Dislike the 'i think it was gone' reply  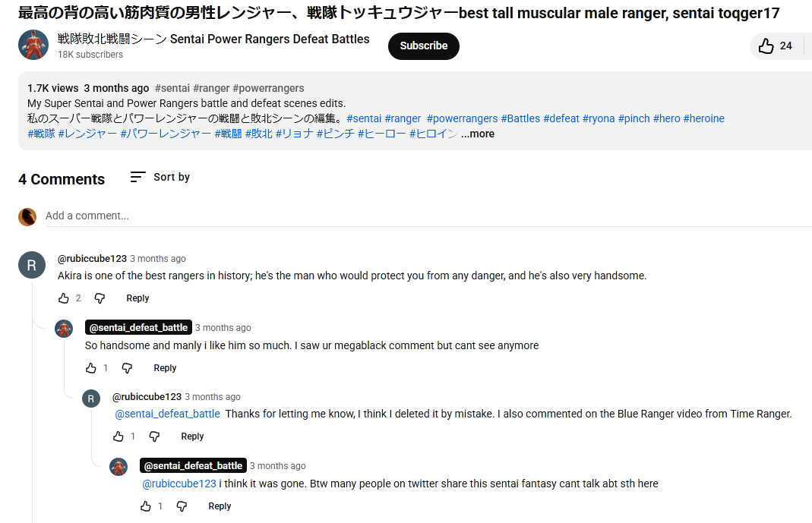182,506
